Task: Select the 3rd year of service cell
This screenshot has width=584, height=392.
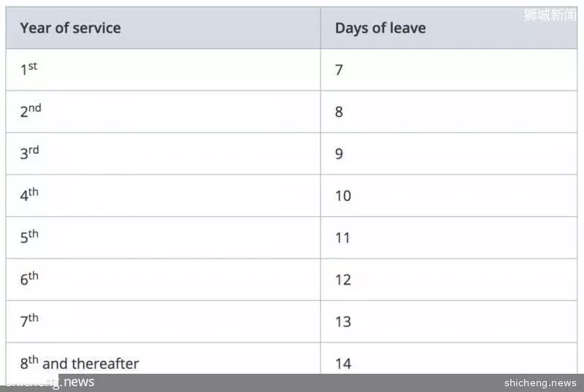Action: tap(163, 154)
